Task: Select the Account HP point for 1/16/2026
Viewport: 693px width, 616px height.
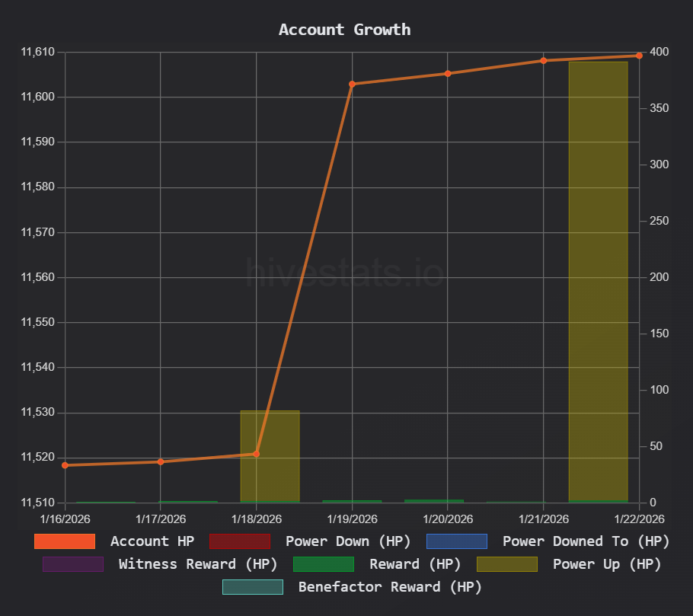Action: (x=65, y=465)
